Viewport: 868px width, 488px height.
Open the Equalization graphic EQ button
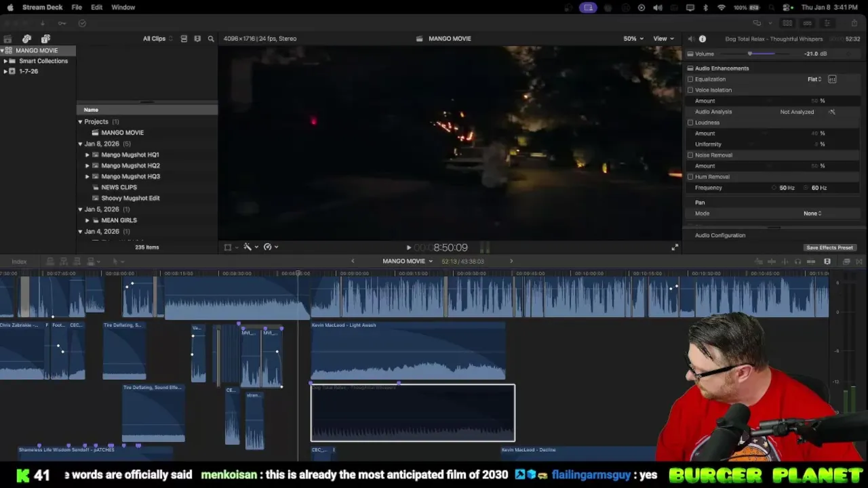pyautogui.click(x=832, y=79)
